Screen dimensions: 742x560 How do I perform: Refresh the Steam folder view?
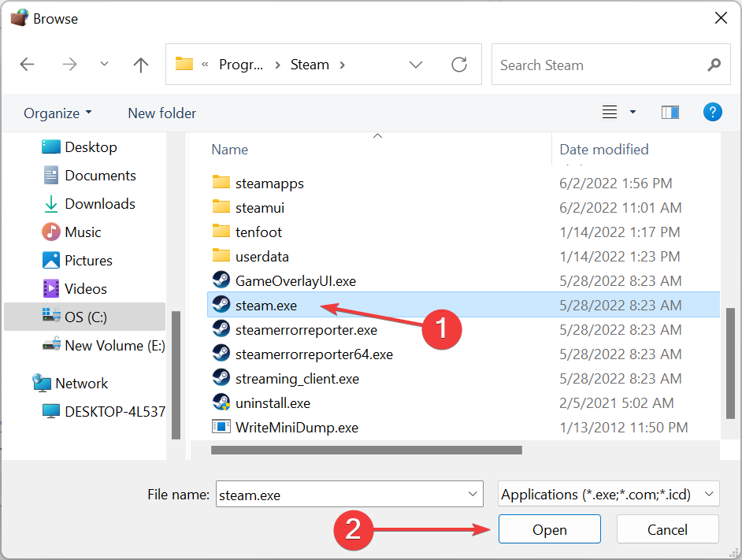click(459, 65)
